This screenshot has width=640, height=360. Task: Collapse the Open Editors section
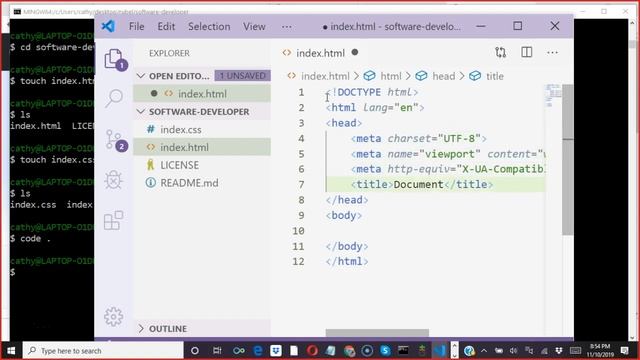click(141, 76)
